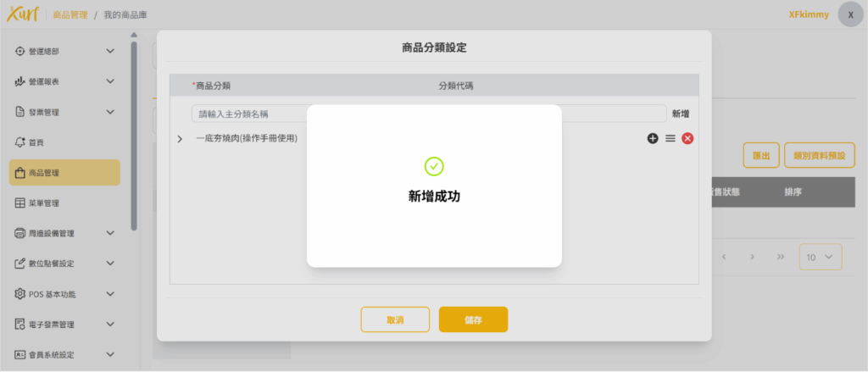Select 商品管理 in the sidebar
The height and width of the screenshot is (372, 868).
point(64,173)
